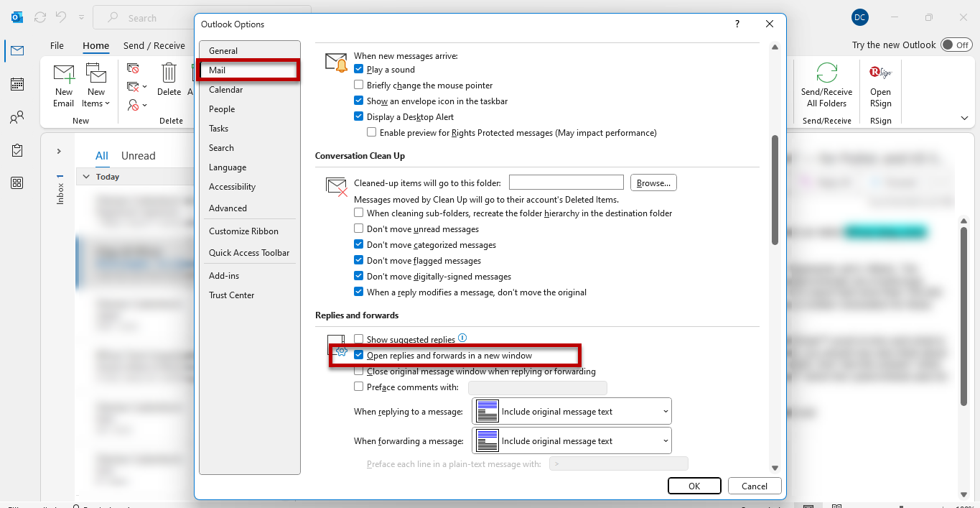Expand the When forwarding a message dropdown
The image size is (980, 508).
(571, 441)
